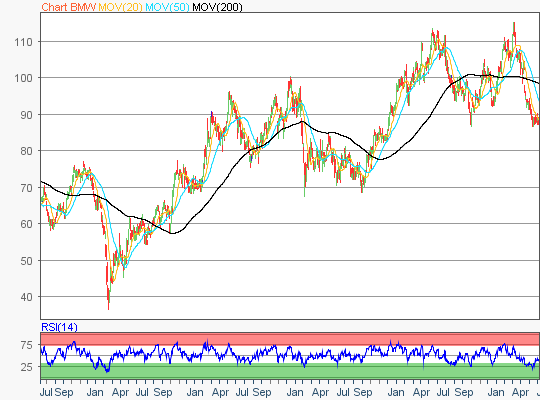Click the 90 price axis label
Screen dimensions: 540x400
point(27,115)
